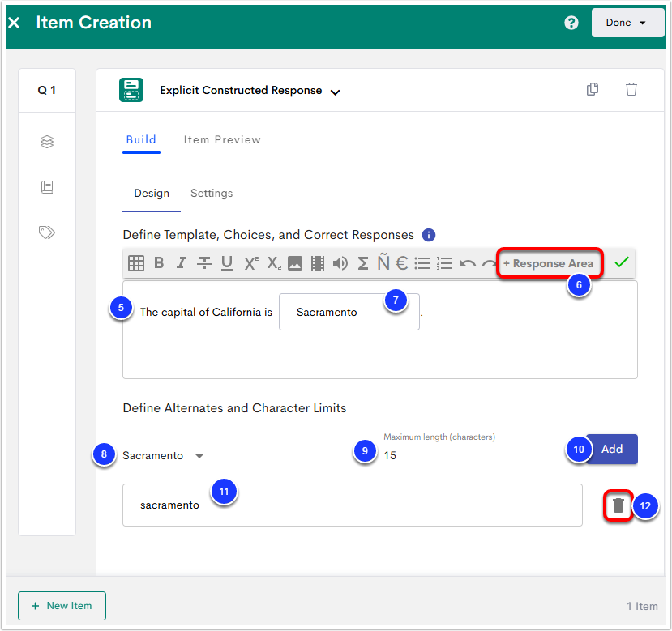
Task: Insert an image into the template
Action: click(295, 263)
